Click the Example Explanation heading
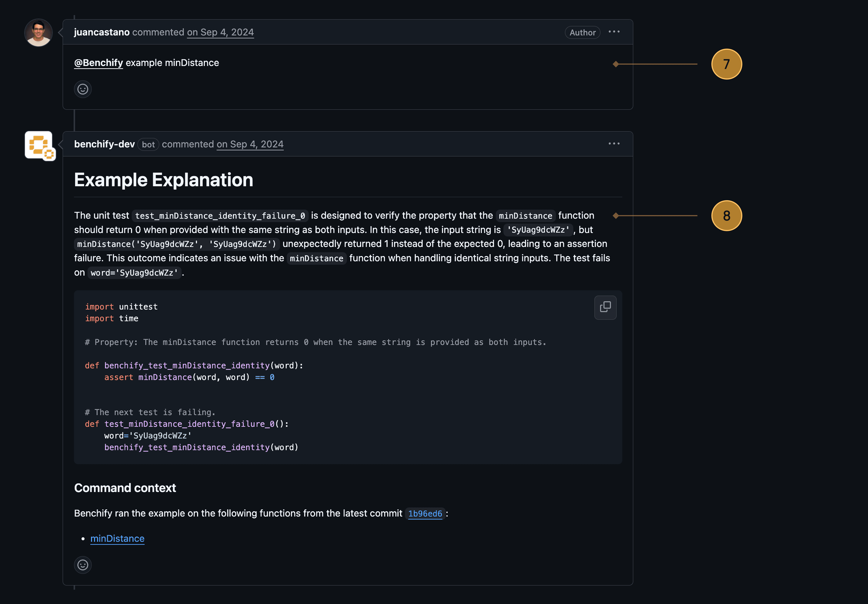The image size is (868, 604). [163, 180]
